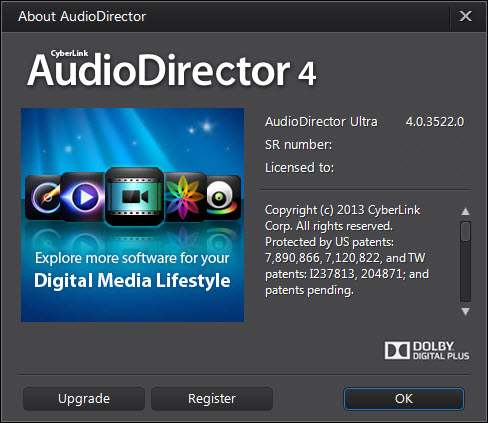Click the version number 4.0.3522.0
The image size is (488, 423).
[x=435, y=122]
